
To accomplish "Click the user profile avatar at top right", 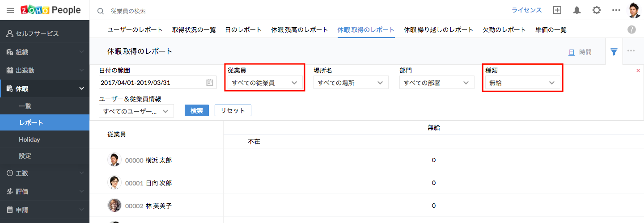I will click(634, 10).
